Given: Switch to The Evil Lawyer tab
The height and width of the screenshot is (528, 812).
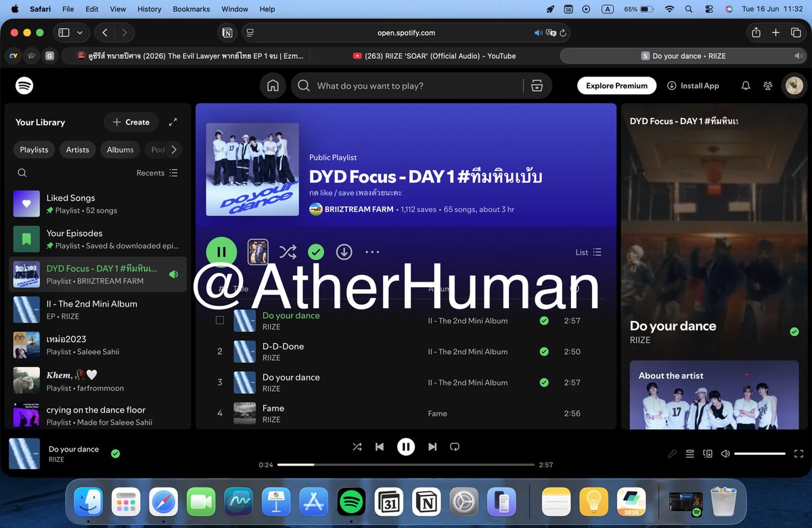Looking at the screenshot, I should (x=190, y=56).
